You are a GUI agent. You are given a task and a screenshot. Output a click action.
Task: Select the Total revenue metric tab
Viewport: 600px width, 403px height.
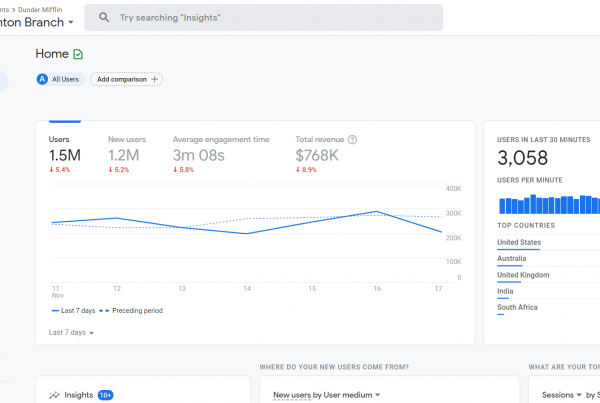pyautogui.click(x=326, y=154)
